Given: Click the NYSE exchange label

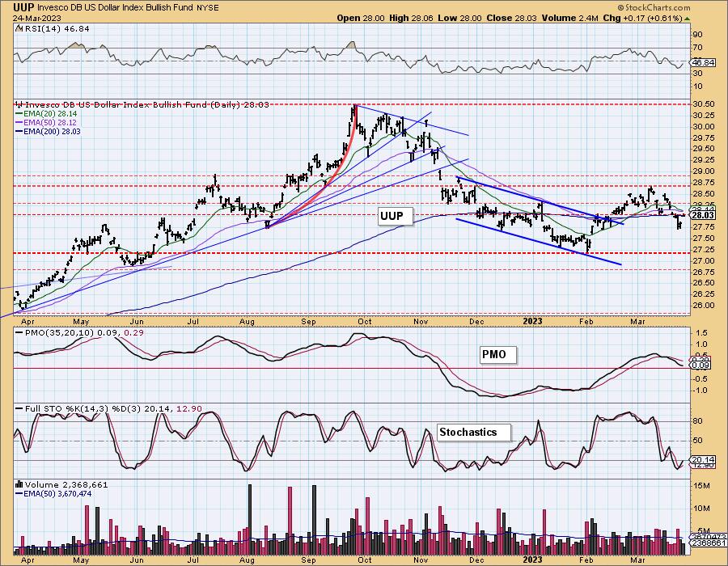Looking at the screenshot, I should 208,8.
